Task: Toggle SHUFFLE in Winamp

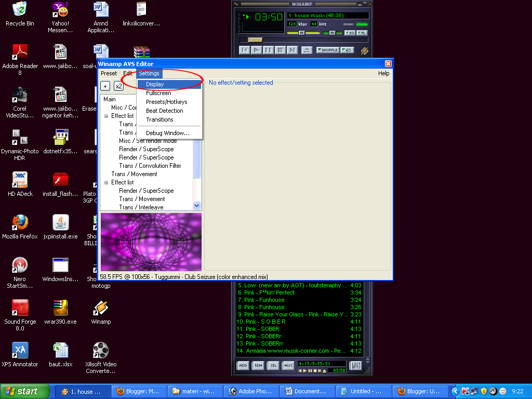Action: (327, 50)
